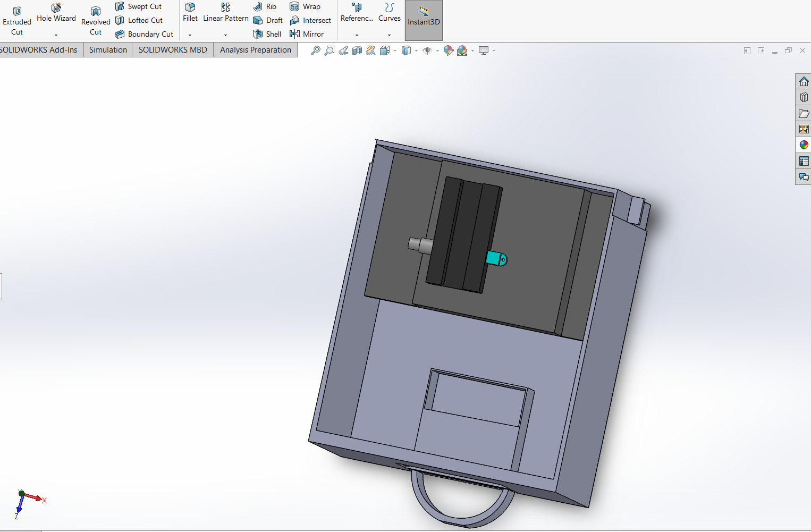Click the Zoom to Fit magnifier icon
This screenshot has width=811, height=532.
pos(316,50)
